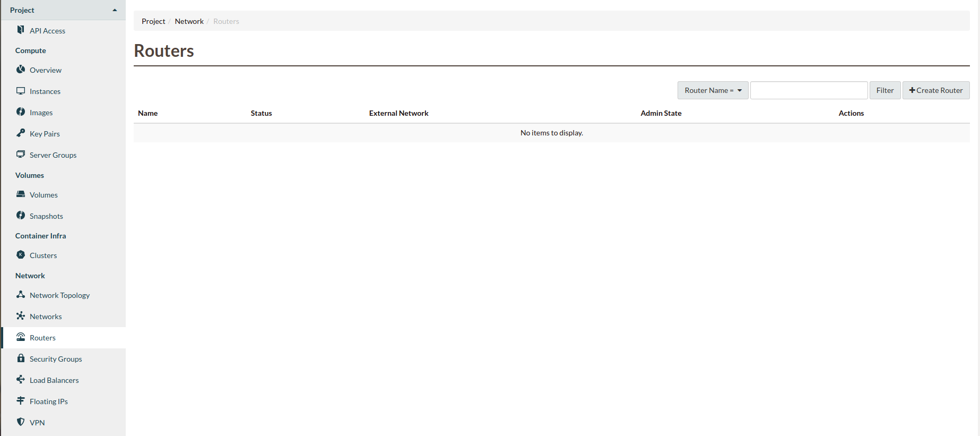980x436 pixels.
Task: Open VPN label in sidebar
Action: pyautogui.click(x=37, y=423)
